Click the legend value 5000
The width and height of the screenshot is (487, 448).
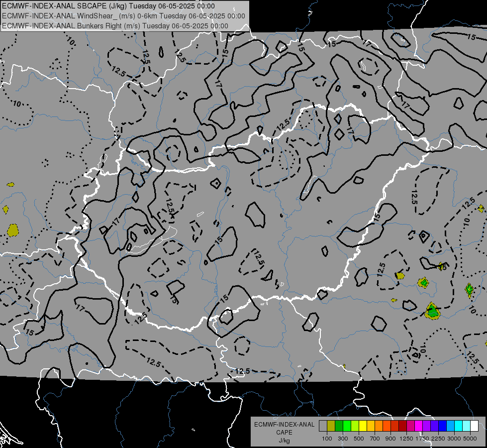[x=470, y=439]
